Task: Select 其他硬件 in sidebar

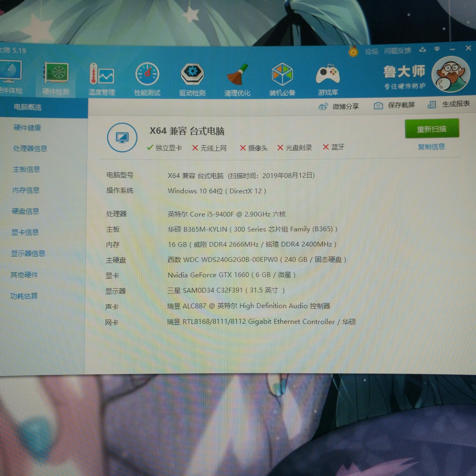Action: tap(24, 275)
